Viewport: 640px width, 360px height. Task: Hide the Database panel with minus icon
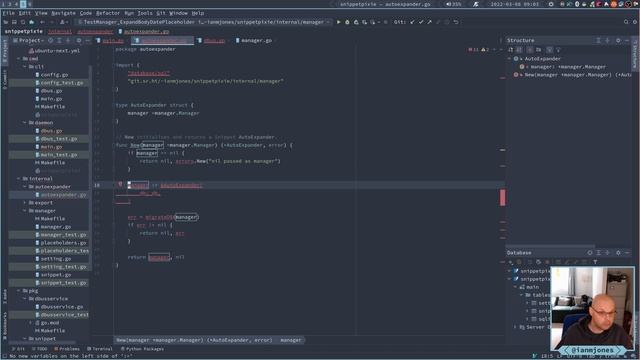(627, 253)
